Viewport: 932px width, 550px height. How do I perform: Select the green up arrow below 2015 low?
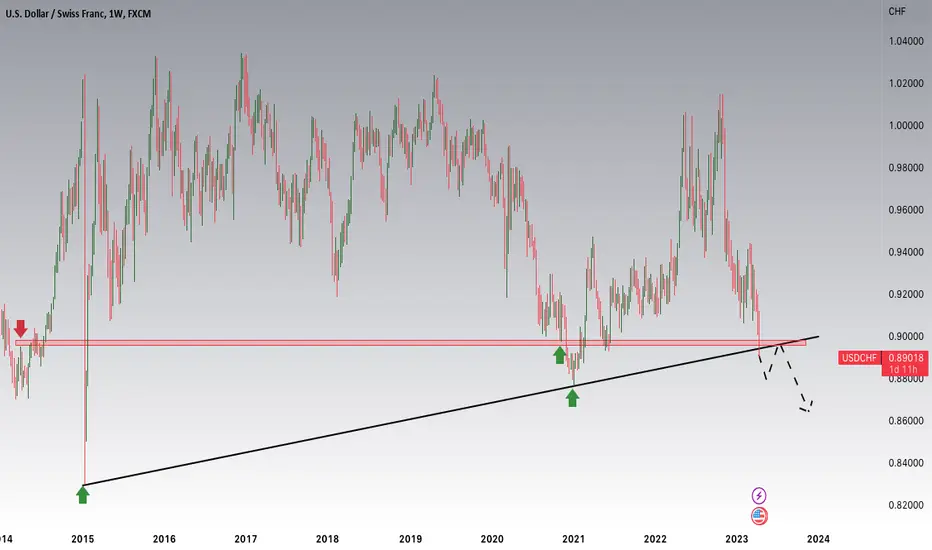tap(83, 495)
